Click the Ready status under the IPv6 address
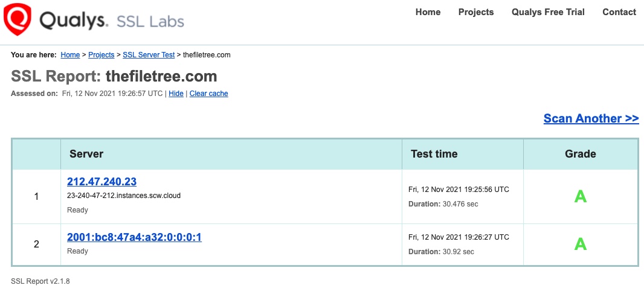 click(x=77, y=251)
